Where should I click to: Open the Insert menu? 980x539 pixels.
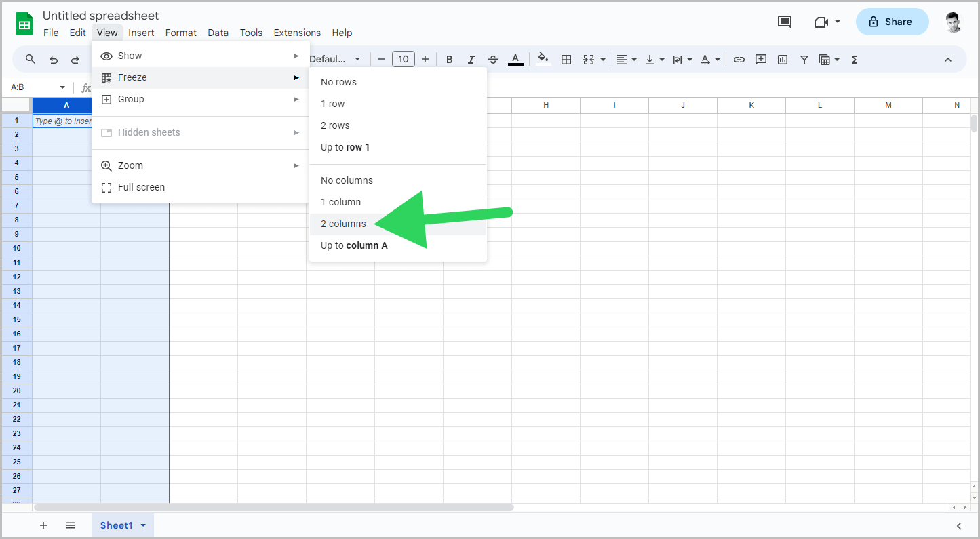click(141, 33)
